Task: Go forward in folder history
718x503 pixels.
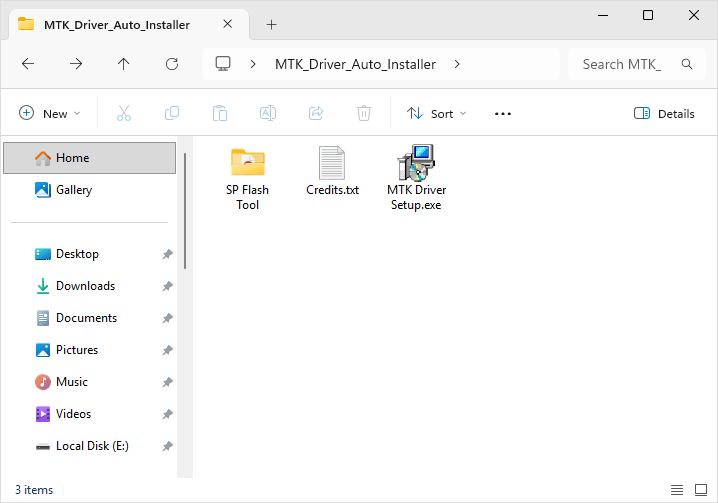Action: 76,64
